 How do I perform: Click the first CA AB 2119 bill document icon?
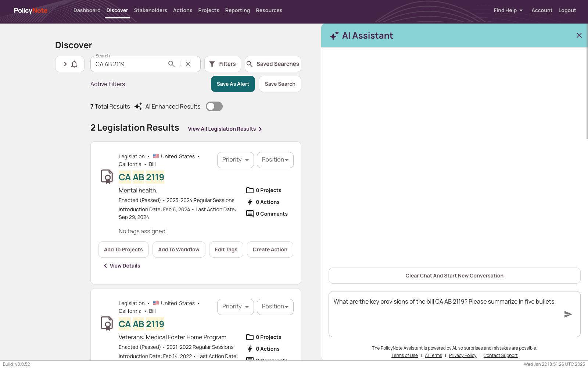click(x=107, y=177)
